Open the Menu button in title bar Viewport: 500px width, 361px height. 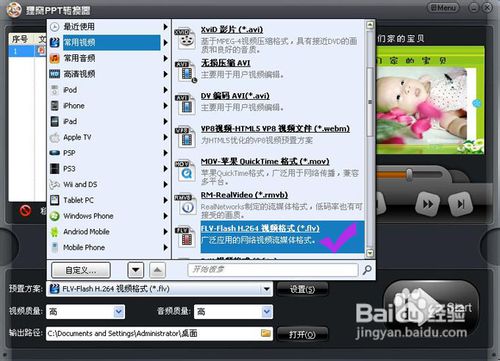pos(443,8)
